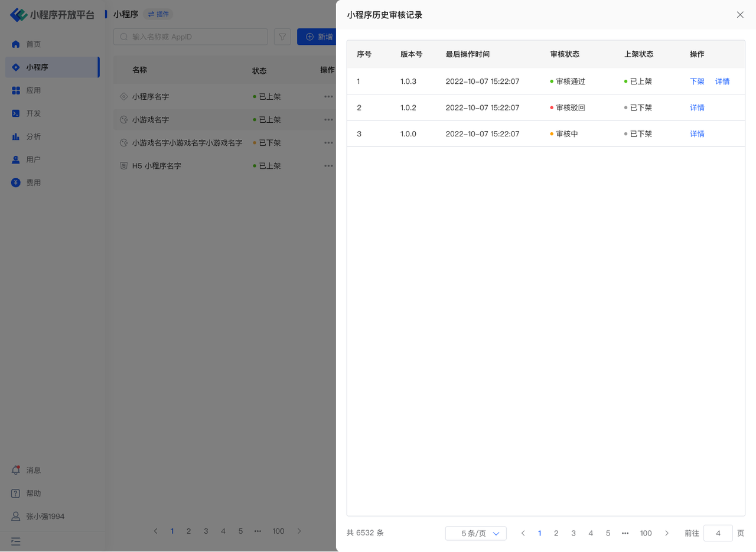Close the 小程序历史审核记录 dialog
756x552 pixels.
[740, 15]
